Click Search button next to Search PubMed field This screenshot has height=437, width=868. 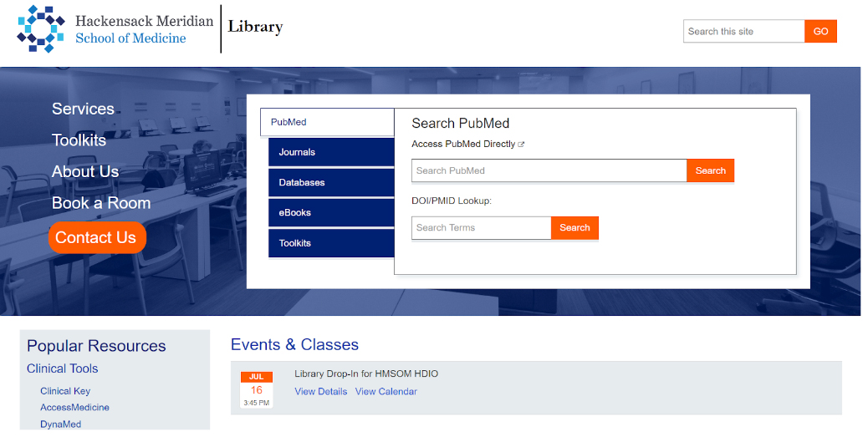click(x=710, y=171)
